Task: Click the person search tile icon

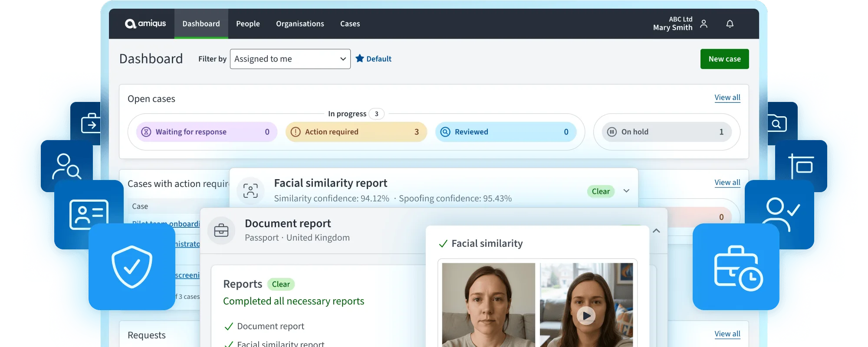Action: [67, 166]
